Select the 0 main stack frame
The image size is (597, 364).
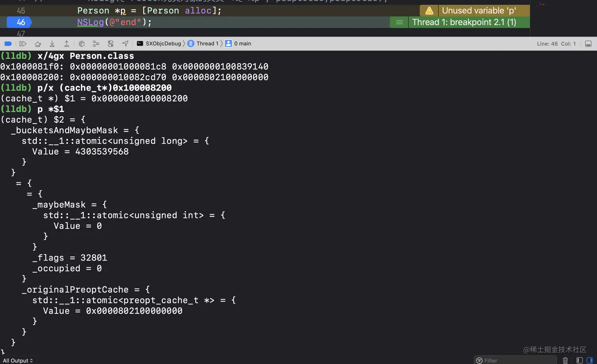[238, 44]
